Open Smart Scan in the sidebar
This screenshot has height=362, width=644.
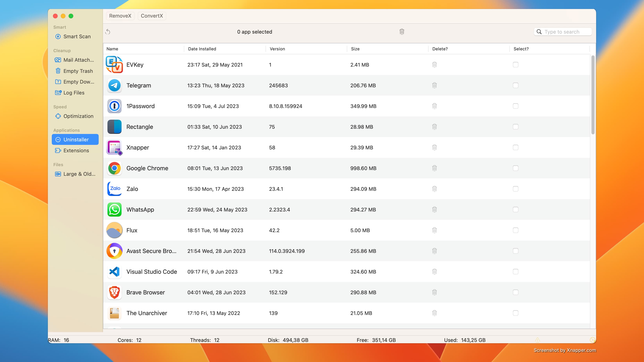(77, 37)
